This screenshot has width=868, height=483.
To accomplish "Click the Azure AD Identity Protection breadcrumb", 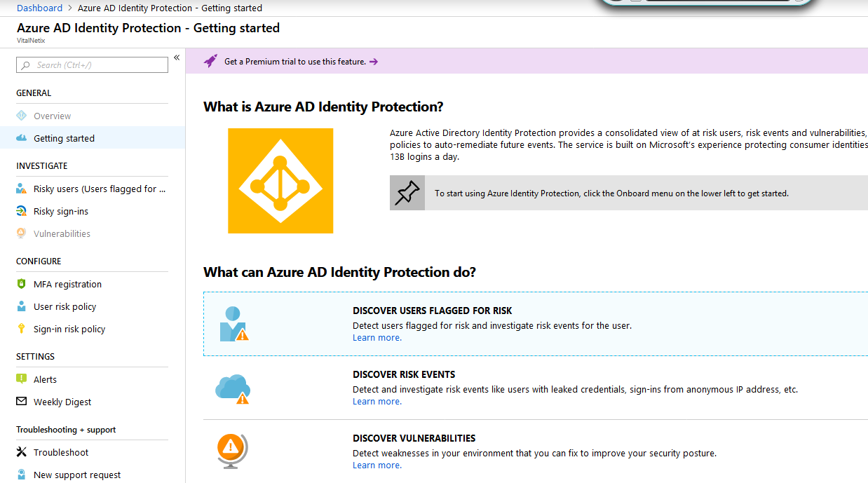I will click(170, 8).
